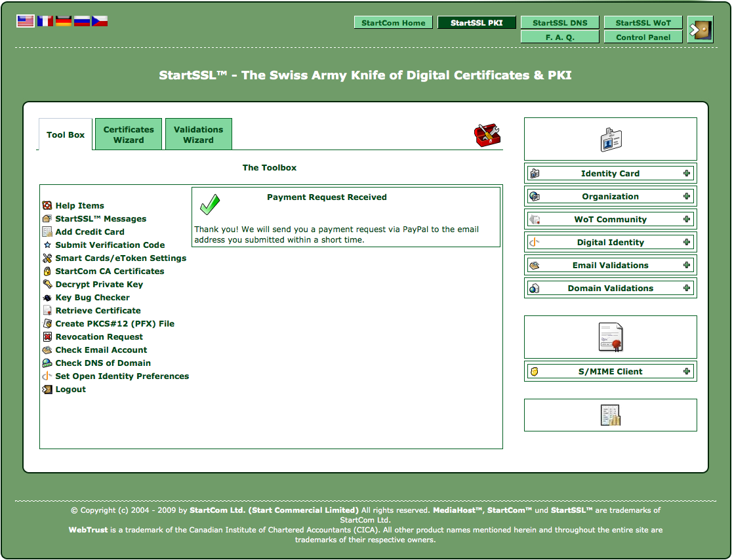
Task: Click the Decrypt Private Key icon
Action: pyautogui.click(x=47, y=284)
